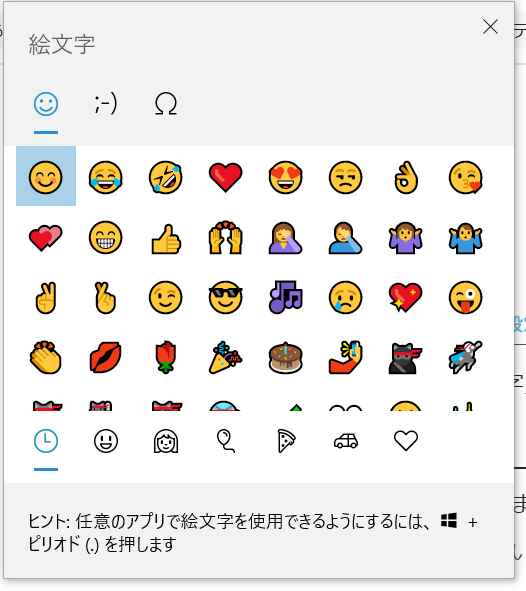Insert the seated ninja cat emoji
This screenshot has width=526, height=591.
click(405, 357)
